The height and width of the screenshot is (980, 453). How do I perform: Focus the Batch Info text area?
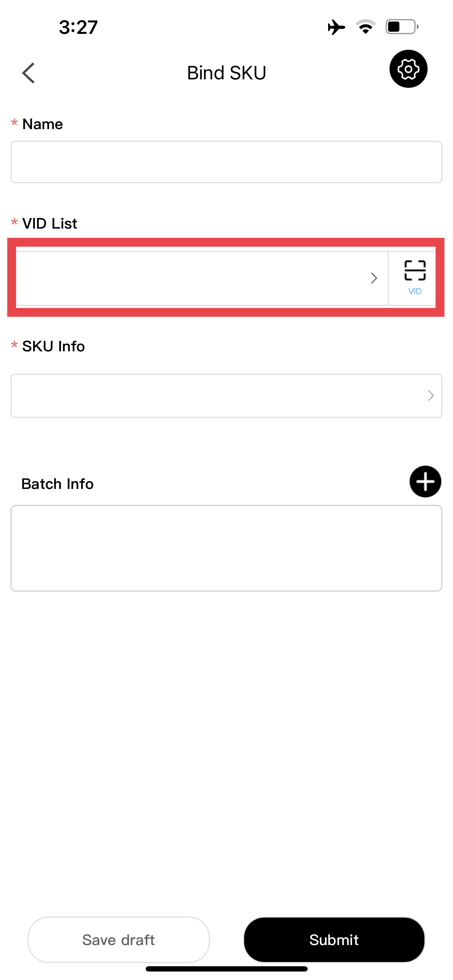[x=226, y=548]
